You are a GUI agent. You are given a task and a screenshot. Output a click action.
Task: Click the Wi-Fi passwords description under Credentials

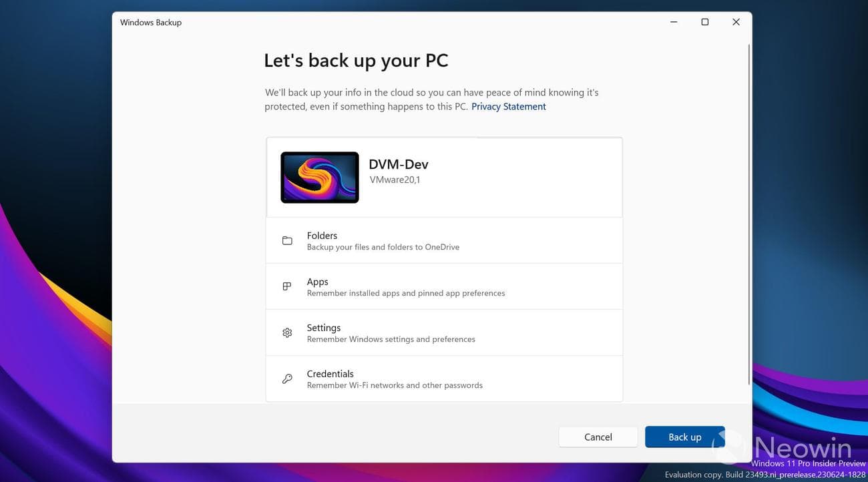394,385
